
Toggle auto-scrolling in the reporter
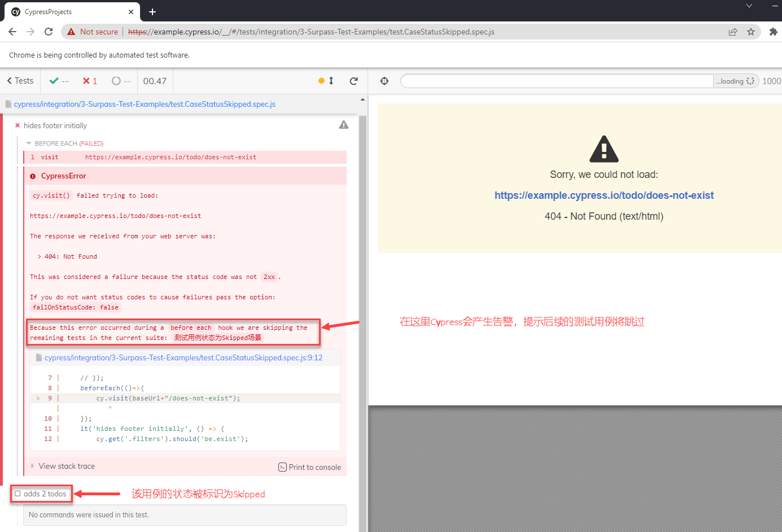(326, 81)
